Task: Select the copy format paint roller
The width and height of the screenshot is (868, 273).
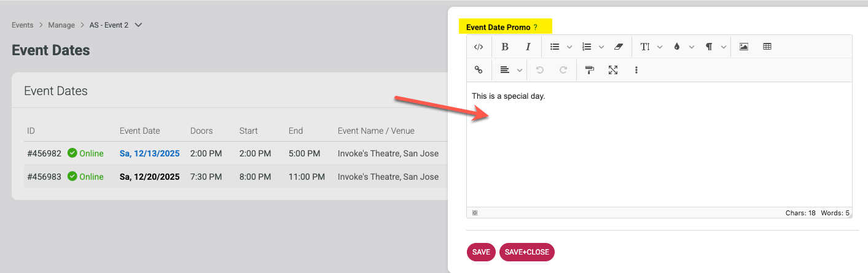Action: (x=590, y=70)
